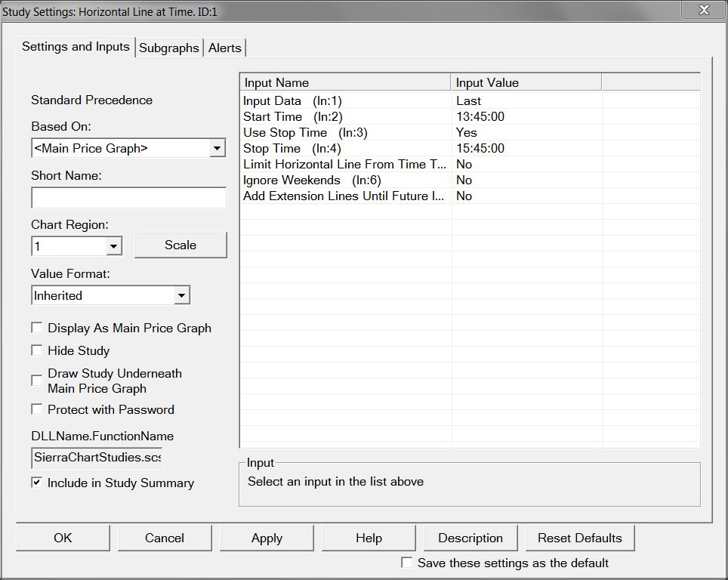Toggle Draw Study Underneath Main Price Graph
This screenshot has width=728, height=580.
tap(37, 381)
